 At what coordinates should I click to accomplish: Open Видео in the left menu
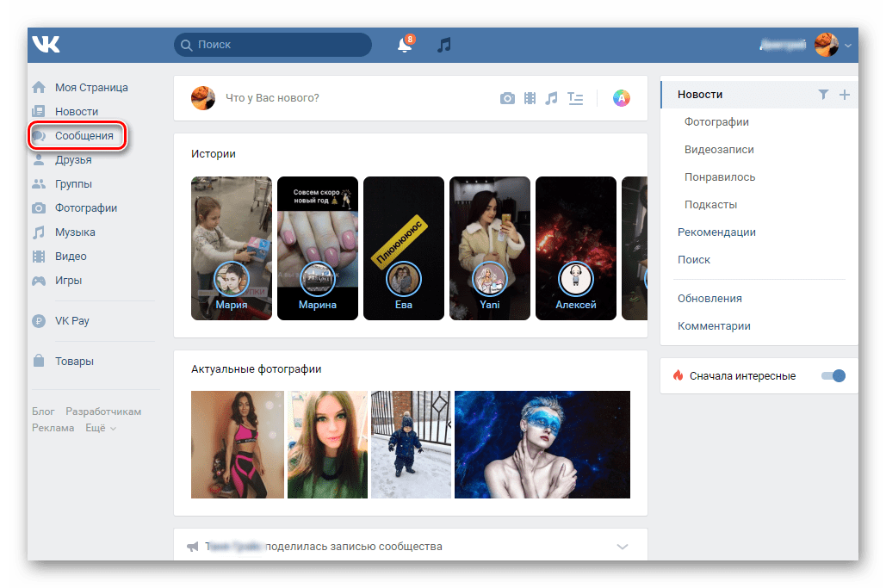(71, 257)
